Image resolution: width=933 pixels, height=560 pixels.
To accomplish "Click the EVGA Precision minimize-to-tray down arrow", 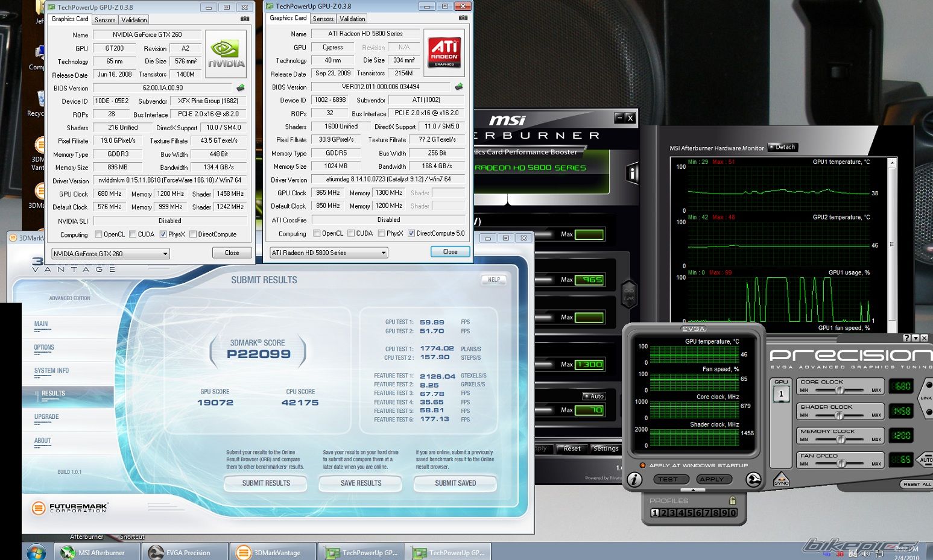I will [x=916, y=338].
